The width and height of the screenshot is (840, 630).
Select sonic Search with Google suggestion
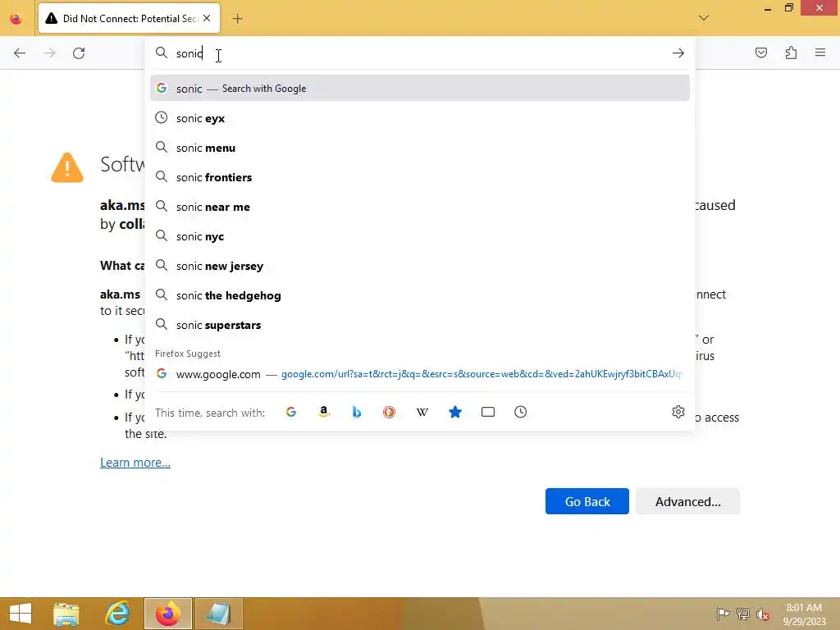point(420,89)
